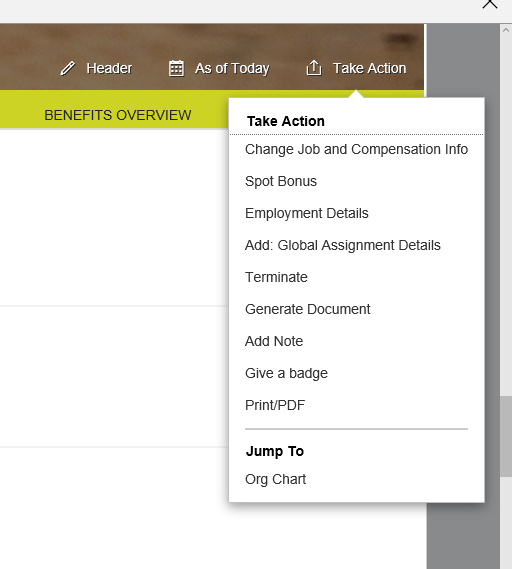512x569 pixels.
Task: Click scrollbar up arrow
Action: pyautogui.click(x=506, y=30)
